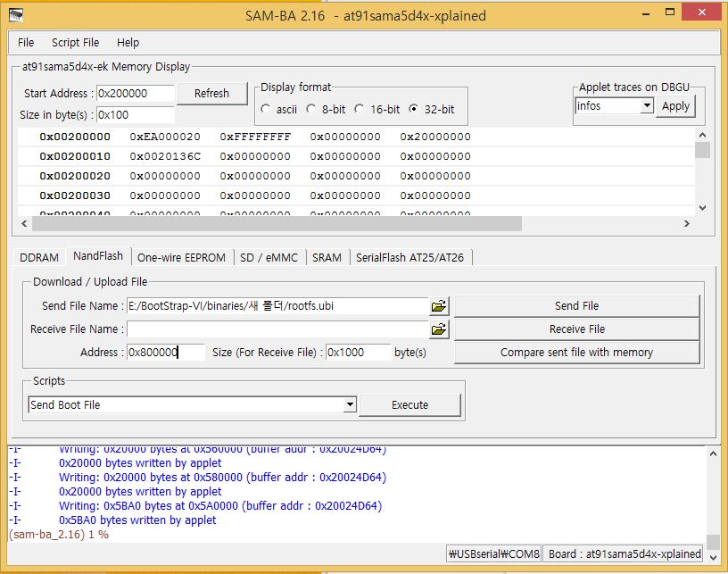Switch to the DDRAM tab
This screenshot has height=574, width=728.
click(x=39, y=257)
